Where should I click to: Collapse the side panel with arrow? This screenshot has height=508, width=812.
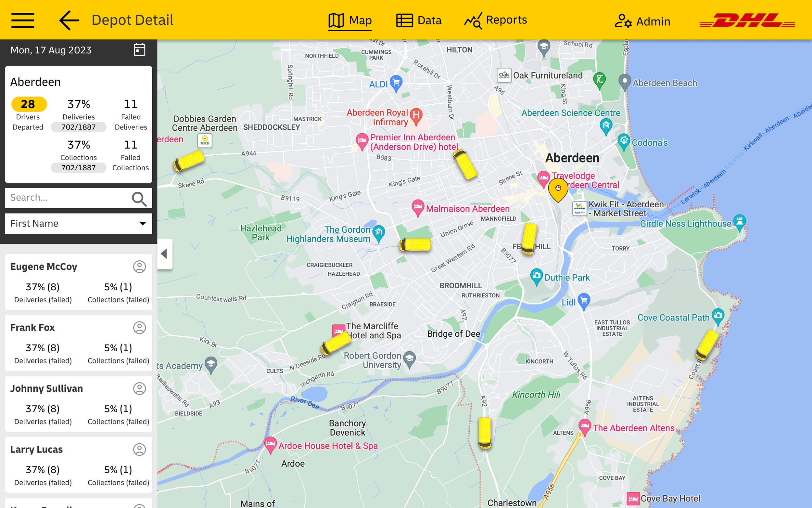[x=164, y=254]
